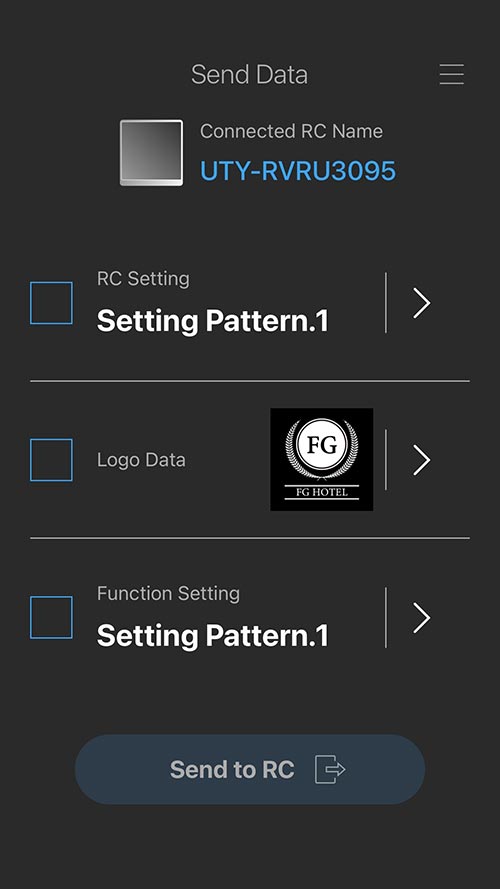Select RC Setting's Setting Pattern.1 text
The width and height of the screenshot is (500, 889).
pyautogui.click(x=213, y=321)
